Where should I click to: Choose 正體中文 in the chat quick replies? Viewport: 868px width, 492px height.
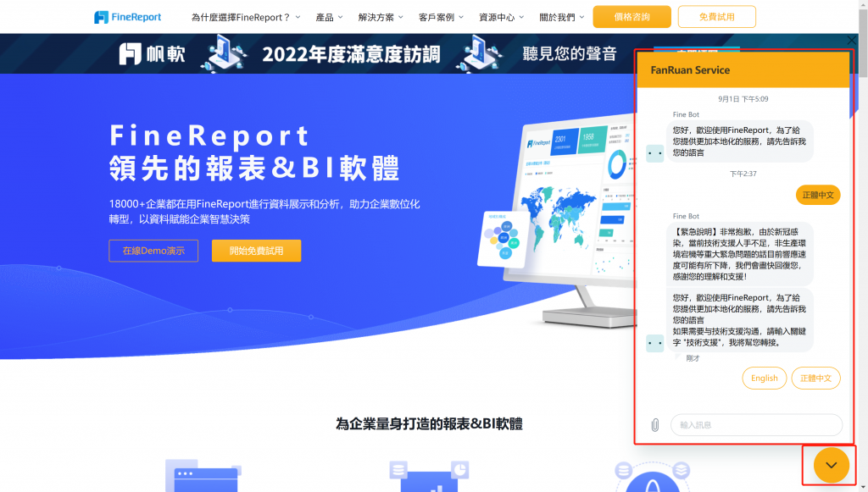click(x=816, y=379)
